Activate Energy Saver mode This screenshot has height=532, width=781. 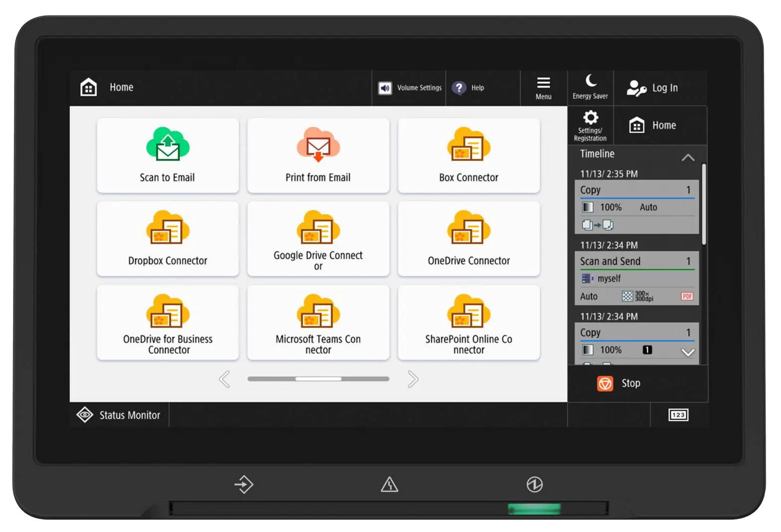590,88
